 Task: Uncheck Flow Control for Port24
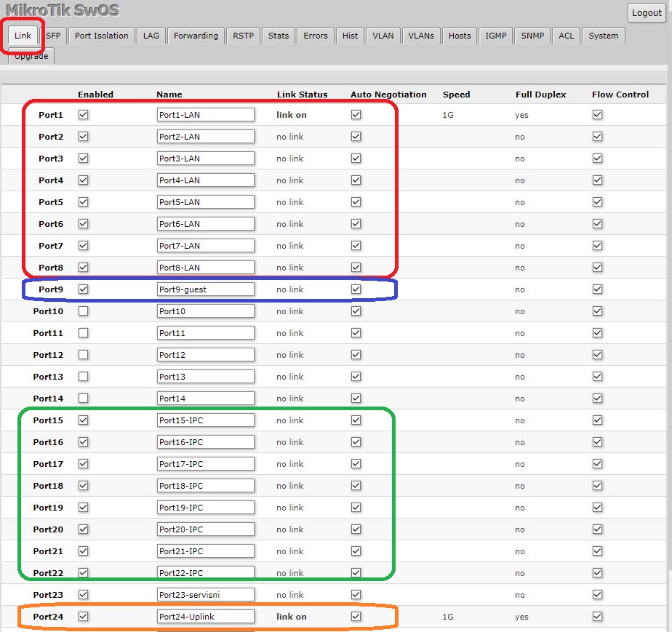tap(597, 617)
